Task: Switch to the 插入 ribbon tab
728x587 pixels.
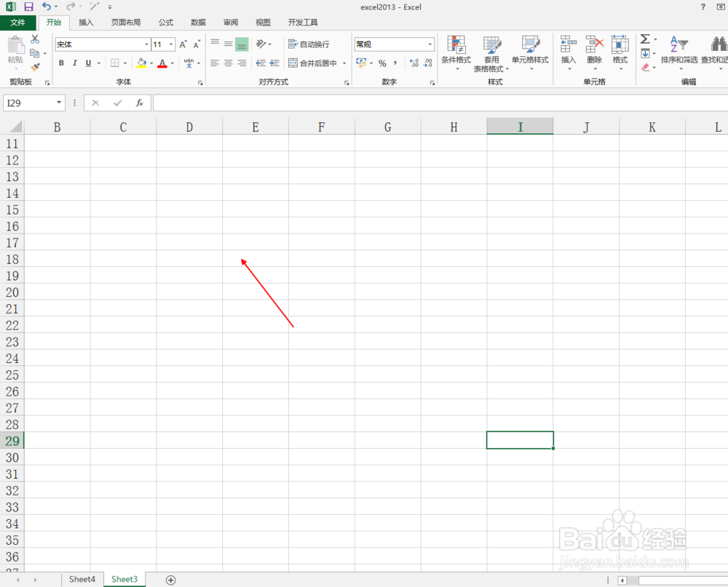Action: 86,22
